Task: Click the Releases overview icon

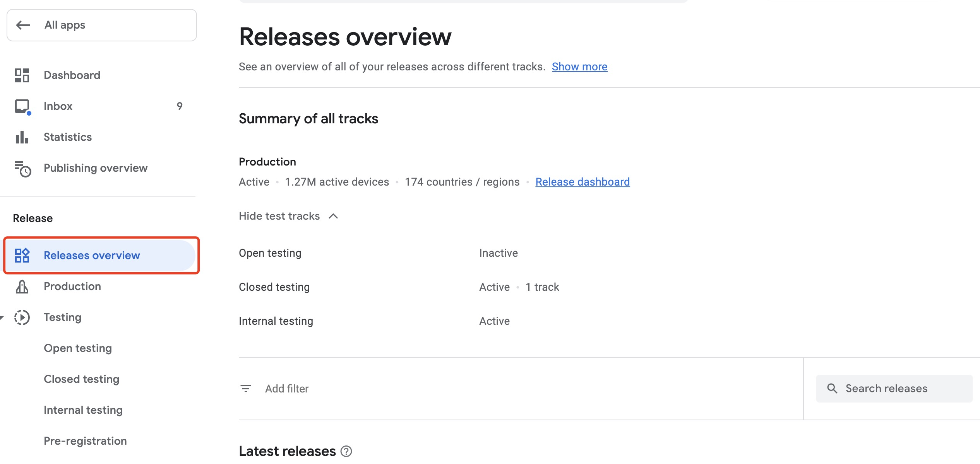Action: pos(22,255)
